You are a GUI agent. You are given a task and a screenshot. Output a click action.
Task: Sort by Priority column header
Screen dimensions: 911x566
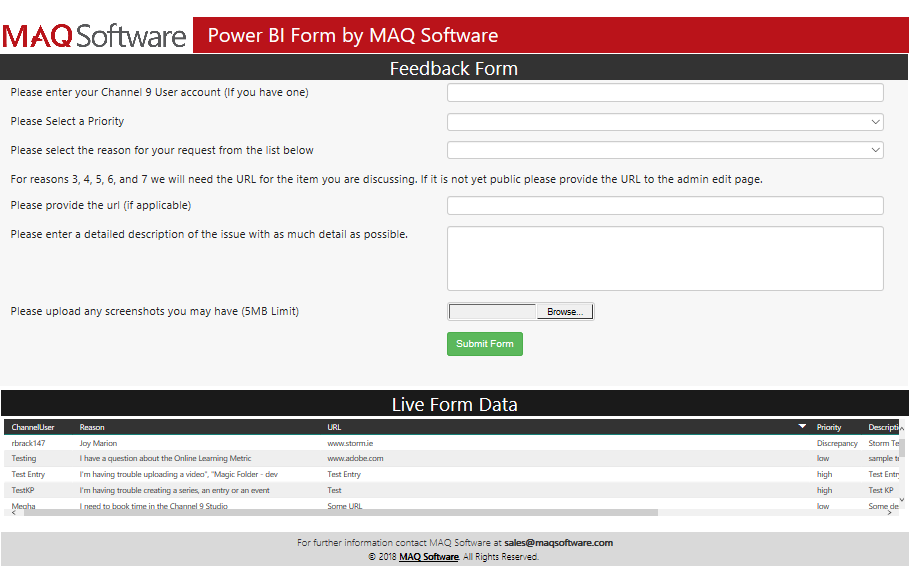[829, 427]
